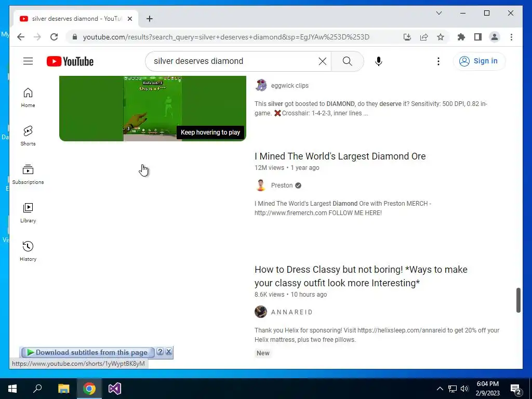This screenshot has width=532, height=399.
Task: Open Visual Studio from the taskbar
Action: coord(115,389)
